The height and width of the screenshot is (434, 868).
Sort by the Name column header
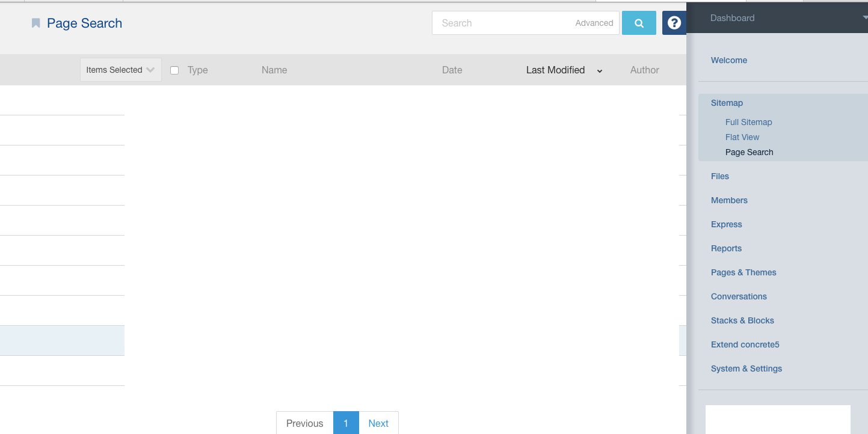click(x=274, y=70)
